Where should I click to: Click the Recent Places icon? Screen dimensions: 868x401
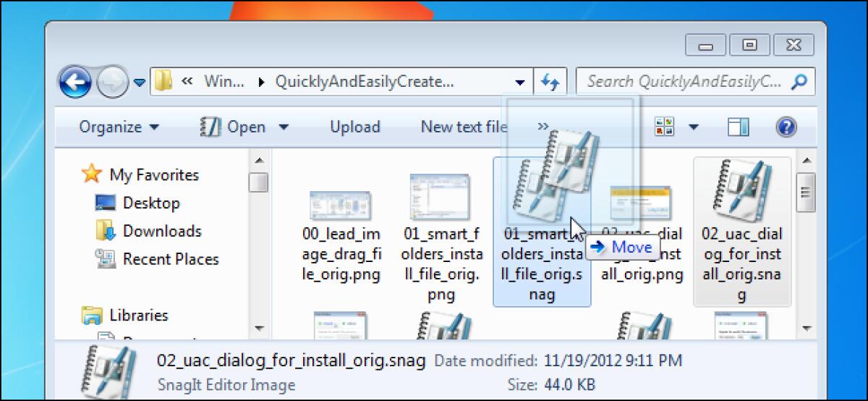coord(105,258)
